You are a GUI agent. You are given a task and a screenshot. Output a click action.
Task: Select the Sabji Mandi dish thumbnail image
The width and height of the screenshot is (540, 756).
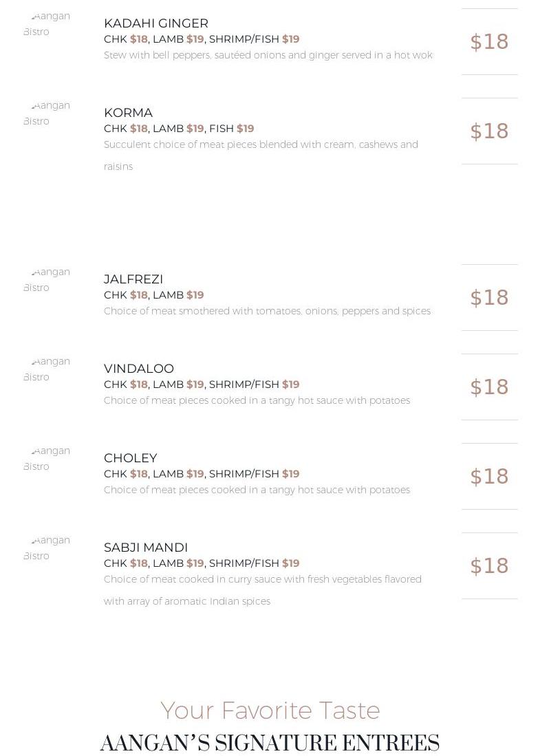[47, 548]
